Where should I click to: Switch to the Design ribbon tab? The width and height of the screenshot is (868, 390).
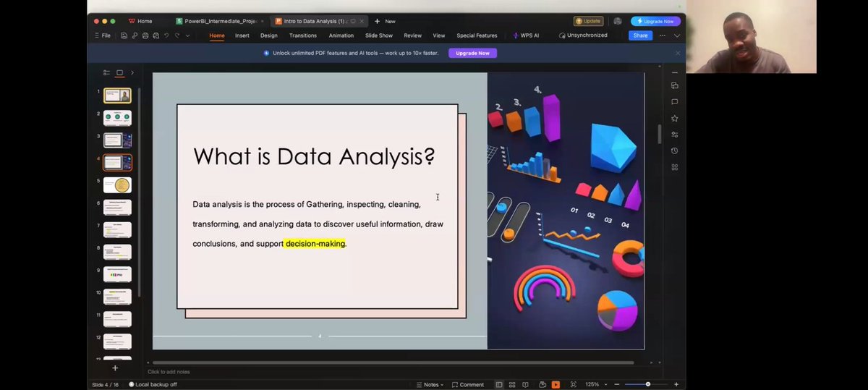269,35
